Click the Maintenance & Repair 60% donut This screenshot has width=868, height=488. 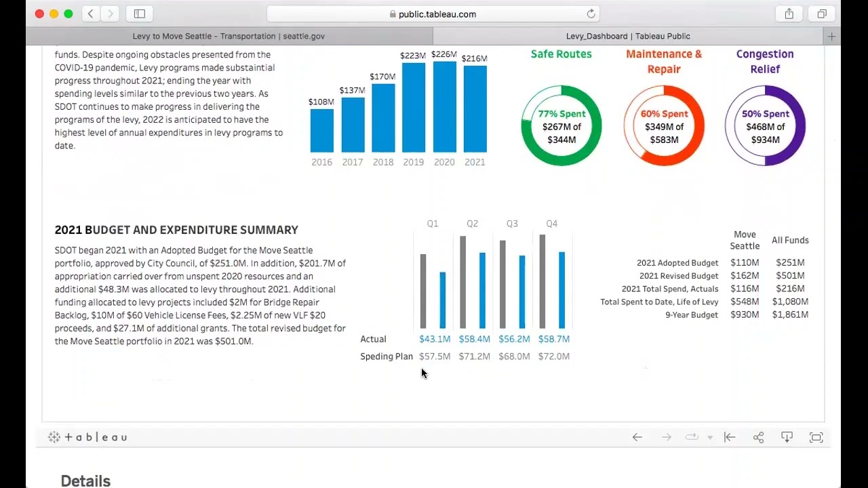[x=664, y=125]
